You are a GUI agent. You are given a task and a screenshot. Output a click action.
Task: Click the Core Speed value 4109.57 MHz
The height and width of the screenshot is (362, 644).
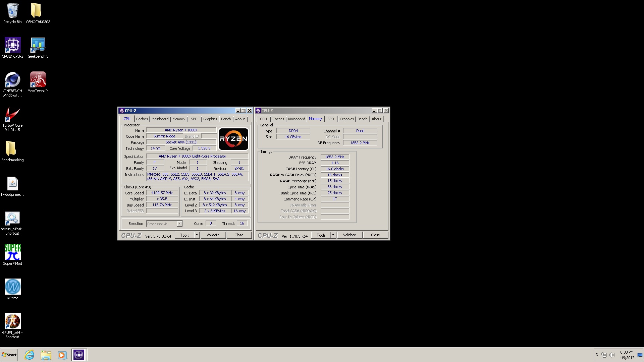(x=162, y=193)
